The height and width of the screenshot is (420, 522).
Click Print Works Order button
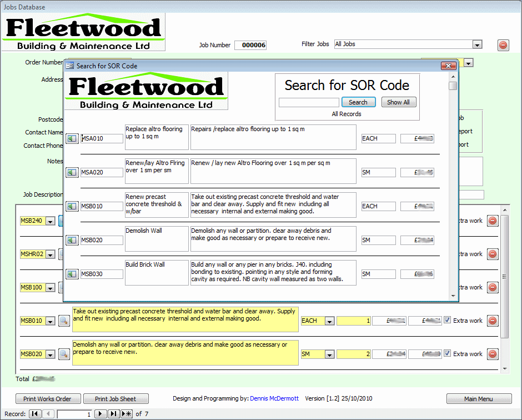(x=48, y=399)
